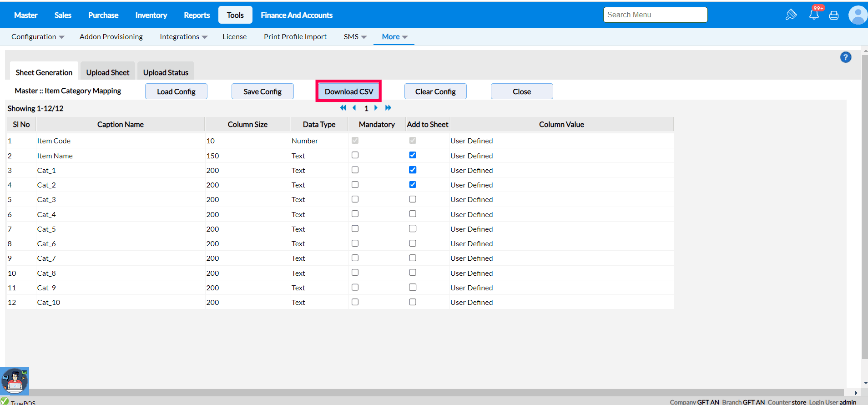Screen dimensions: 868x405
Task: Expand the Configuration dropdown menu
Action: (x=38, y=37)
